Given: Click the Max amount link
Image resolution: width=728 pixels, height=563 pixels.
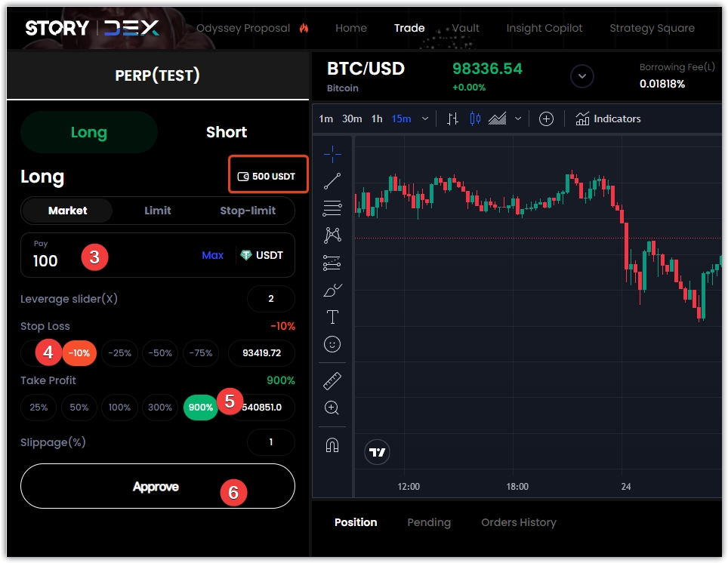Looking at the screenshot, I should click(x=212, y=255).
